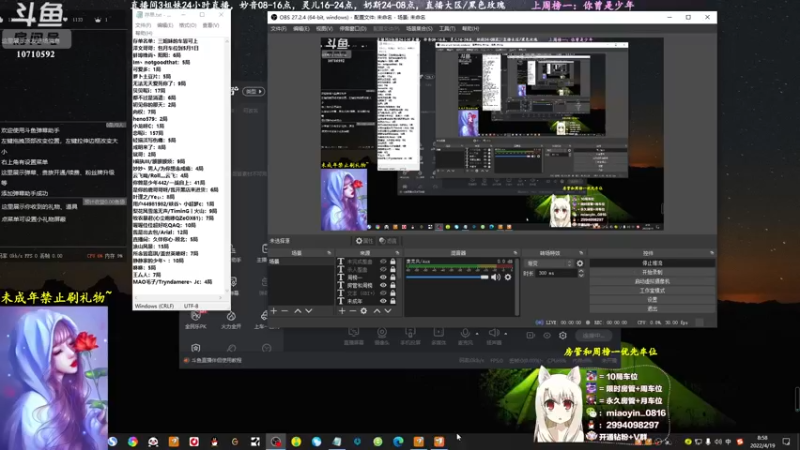Open Notepad 查看(V) menu
The width and height of the screenshot is (800, 450).
click(211, 25)
